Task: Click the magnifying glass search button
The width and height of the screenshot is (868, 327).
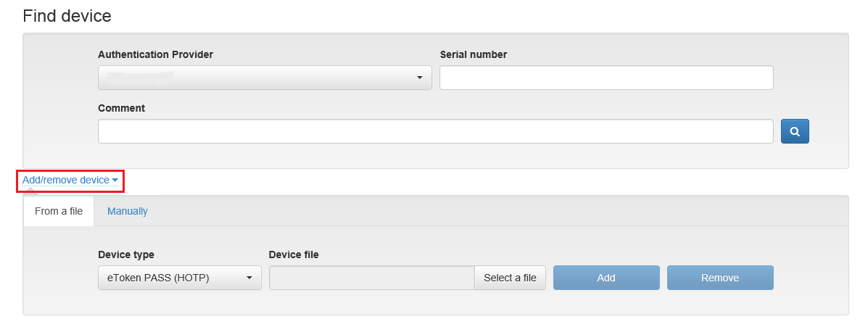Action: coord(795,131)
